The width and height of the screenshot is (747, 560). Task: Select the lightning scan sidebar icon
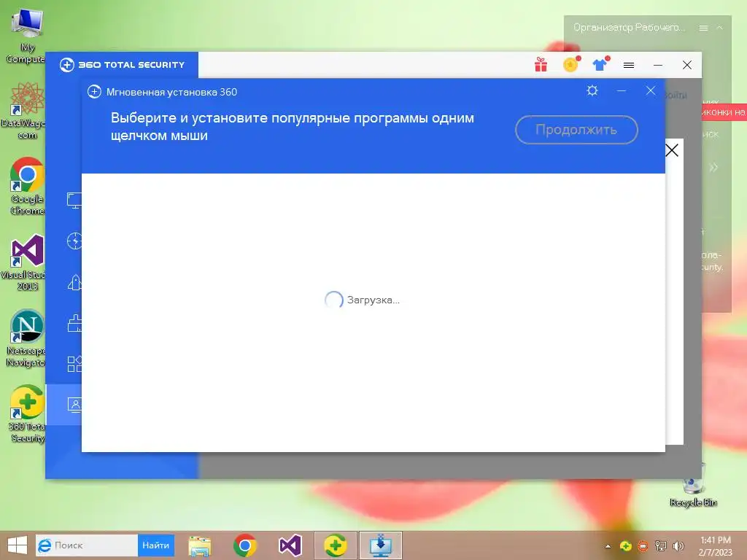tap(74, 241)
